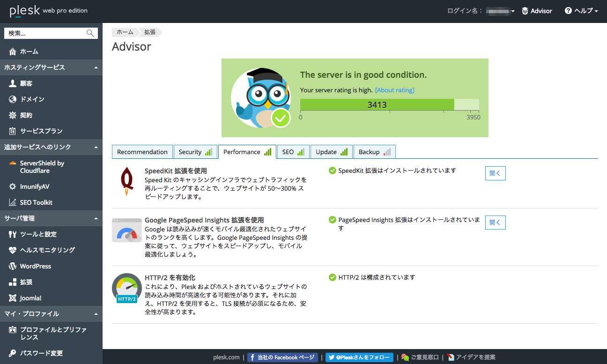The height and width of the screenshot is (364, 607).
Task: Open Joomla! toolkit in sidebar
Action: click(x=30, y=298)
